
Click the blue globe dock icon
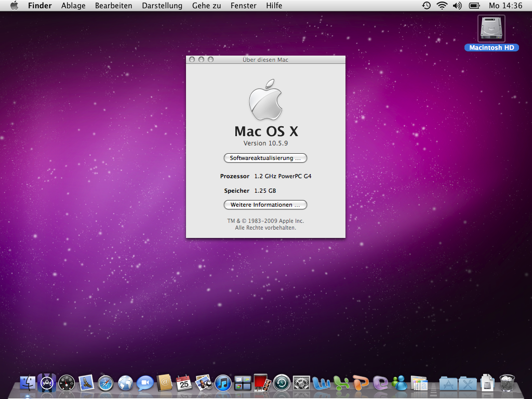[126, 383]
